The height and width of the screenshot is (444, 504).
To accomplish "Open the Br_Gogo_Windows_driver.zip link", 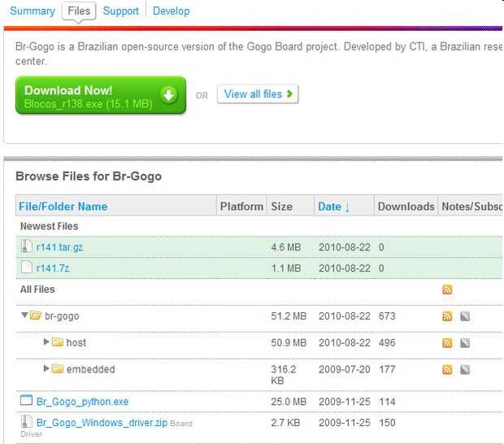I will (x=102, y=423).
